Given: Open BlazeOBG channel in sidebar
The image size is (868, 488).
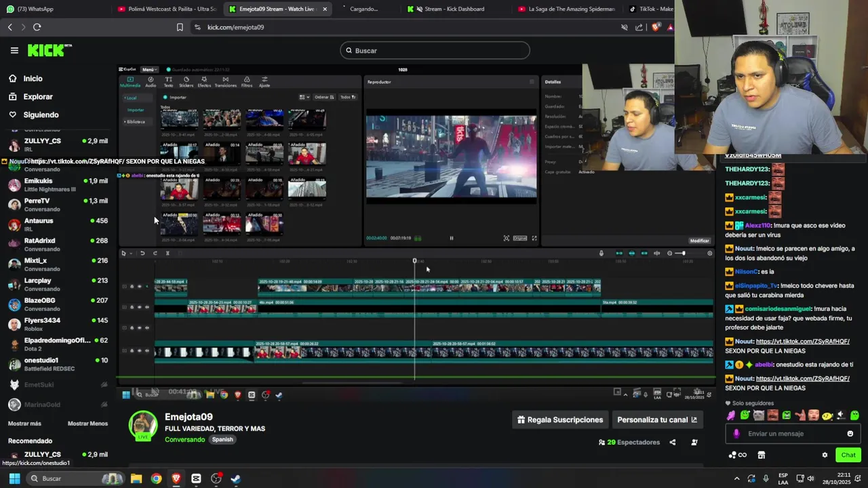Looking at the screenshot, I should tap(58, 304).
